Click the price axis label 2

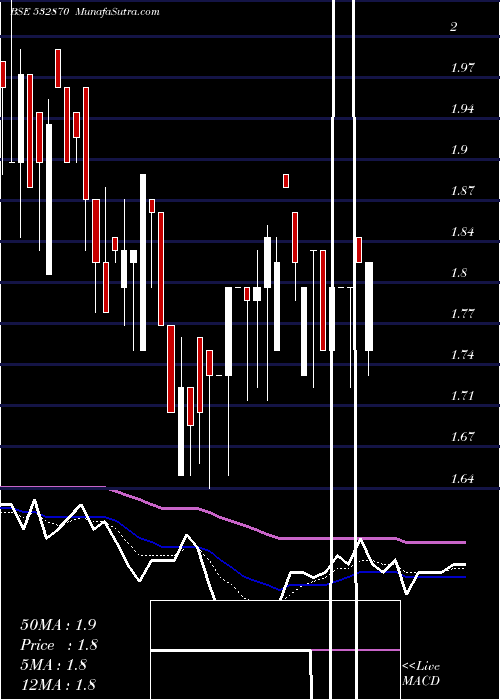[454, 27]
